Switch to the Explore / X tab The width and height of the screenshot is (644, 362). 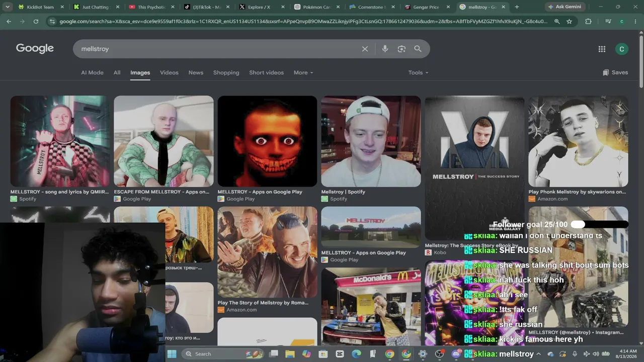261,7
